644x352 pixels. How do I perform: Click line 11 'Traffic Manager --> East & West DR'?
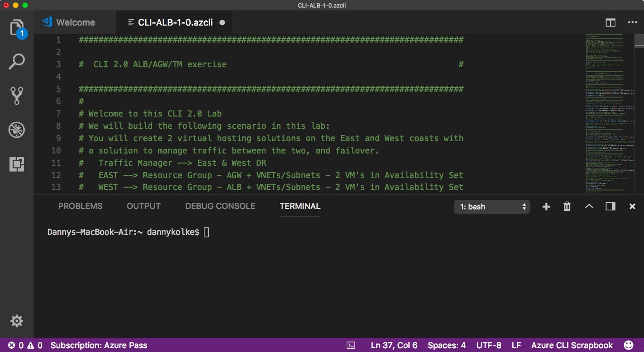[183, 163]
